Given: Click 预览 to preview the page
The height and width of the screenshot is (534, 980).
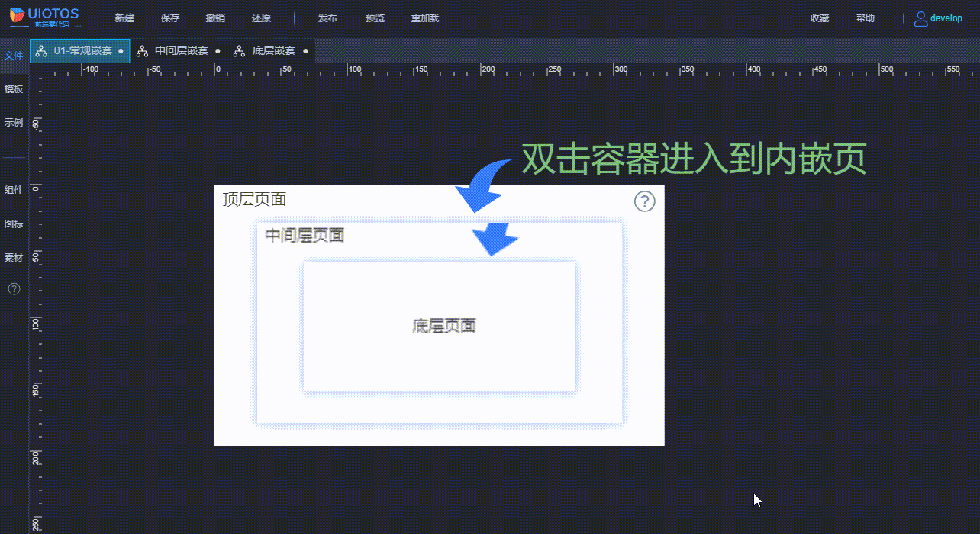Looking at the screenshot, I should (x=375, y=18).
